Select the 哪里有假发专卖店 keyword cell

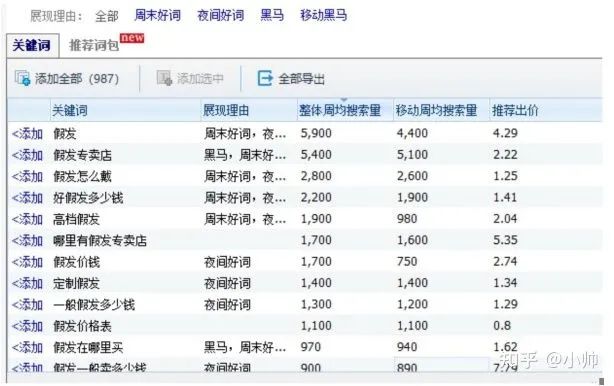pos(100,240)
